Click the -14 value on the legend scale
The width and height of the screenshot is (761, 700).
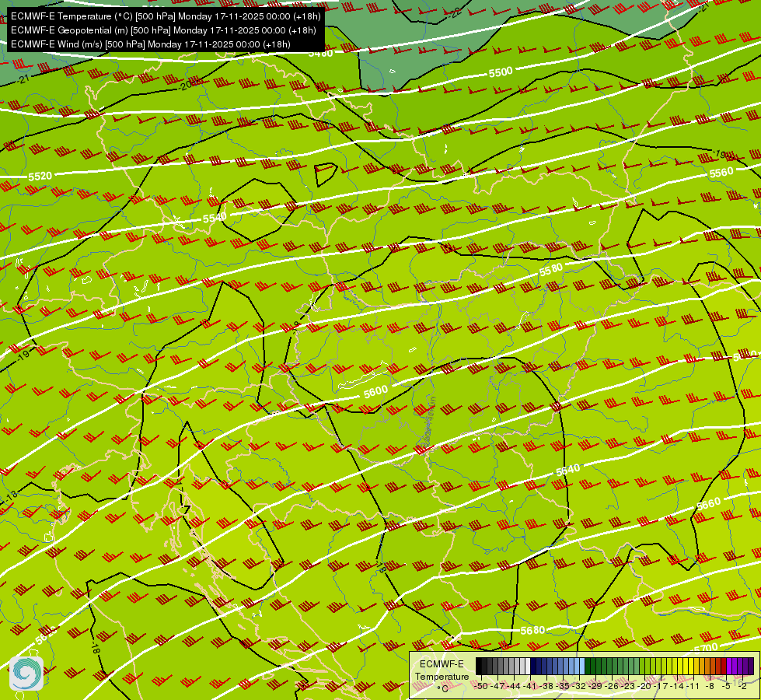point(677,687)
